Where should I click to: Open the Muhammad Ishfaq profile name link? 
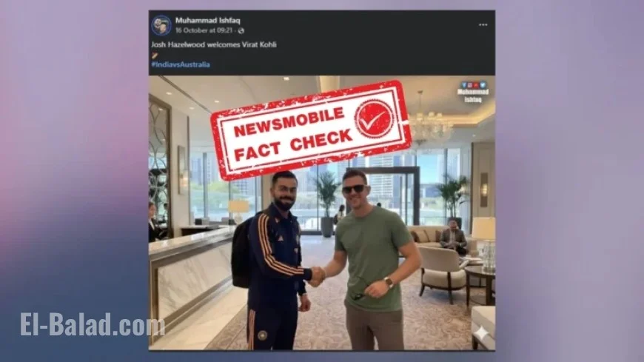click(x=207, y=20)
